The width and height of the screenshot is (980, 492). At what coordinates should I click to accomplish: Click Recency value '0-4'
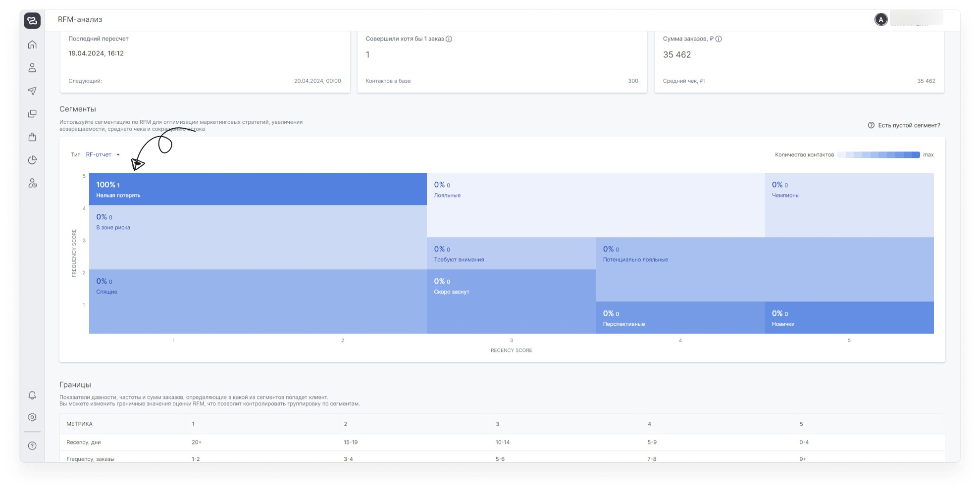804,443
